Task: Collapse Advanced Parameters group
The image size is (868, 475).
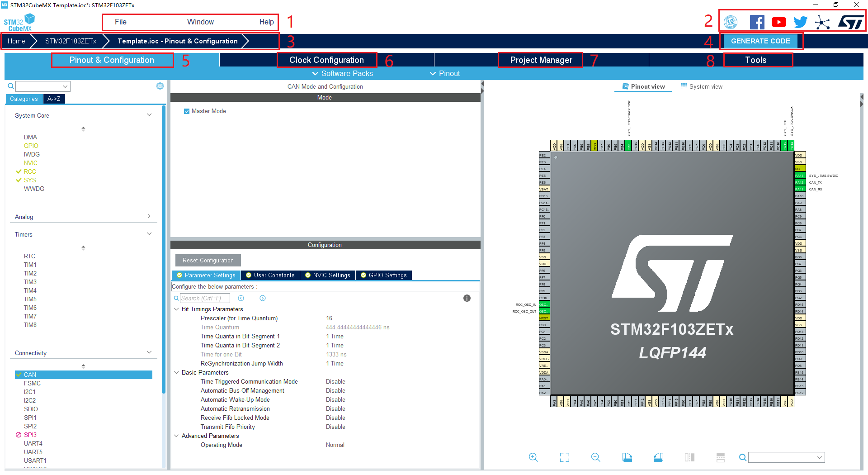Action: [x=176, y=436]
